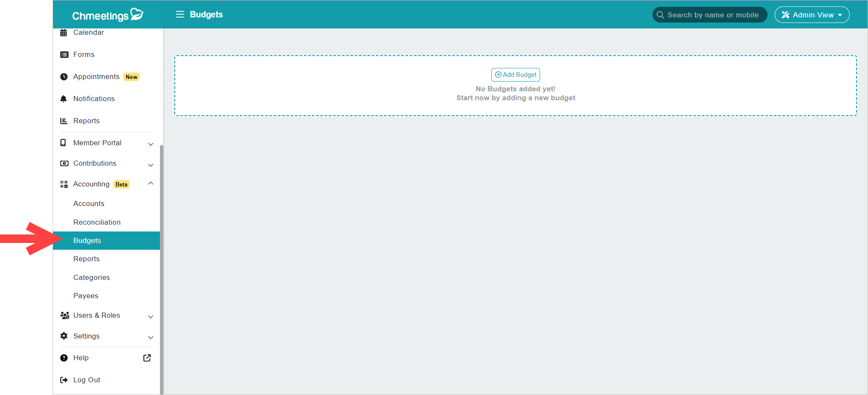The height and width of the screenshot is (395, 868).
Task: Select Accounts under Accounting
Action: point(88,203)
